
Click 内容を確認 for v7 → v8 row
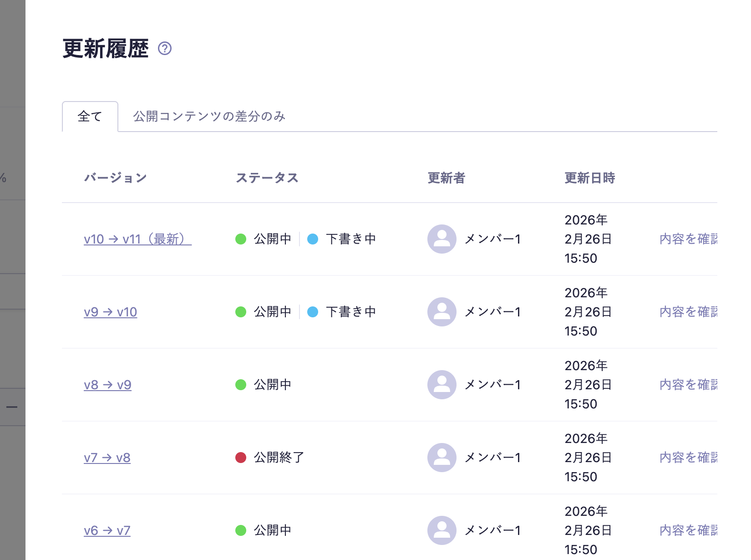(x=688, y=458)
